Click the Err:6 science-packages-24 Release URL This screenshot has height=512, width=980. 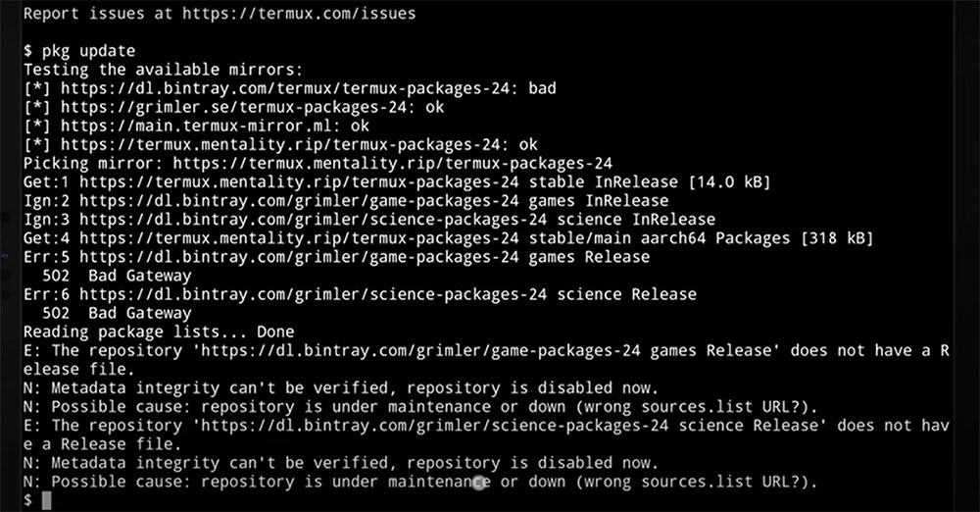pos(314,295)
